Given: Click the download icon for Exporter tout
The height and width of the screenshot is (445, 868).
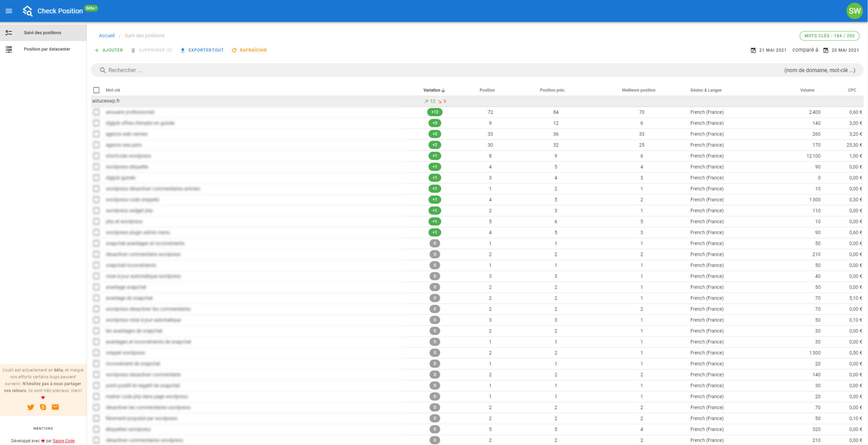Looking at the screenshot, I should pos(183,50).
